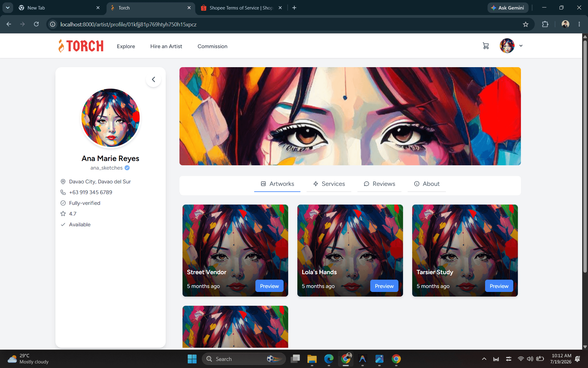
Task: Click the Available checkmark icon
Action: coord(63,224)
